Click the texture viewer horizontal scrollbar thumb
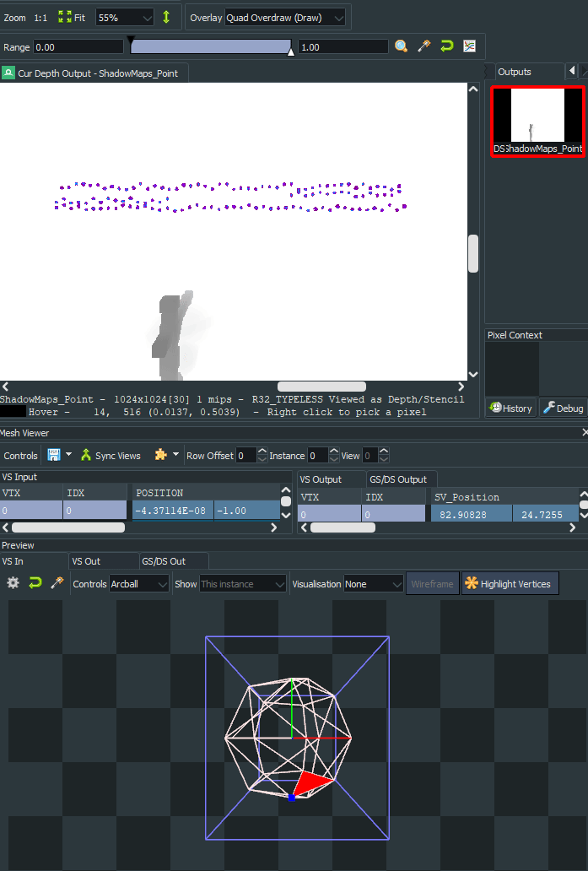This screenshot has width=588, height=871. point(321,386)
